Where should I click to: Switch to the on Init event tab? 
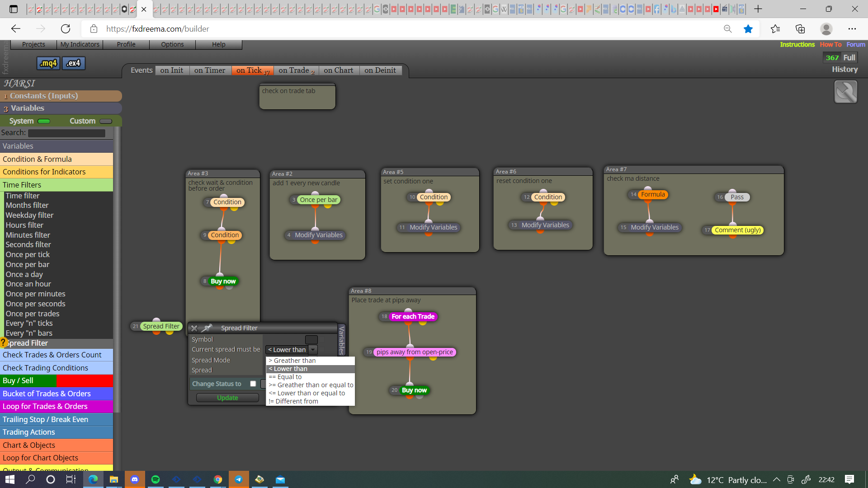(x=171, y=70)
